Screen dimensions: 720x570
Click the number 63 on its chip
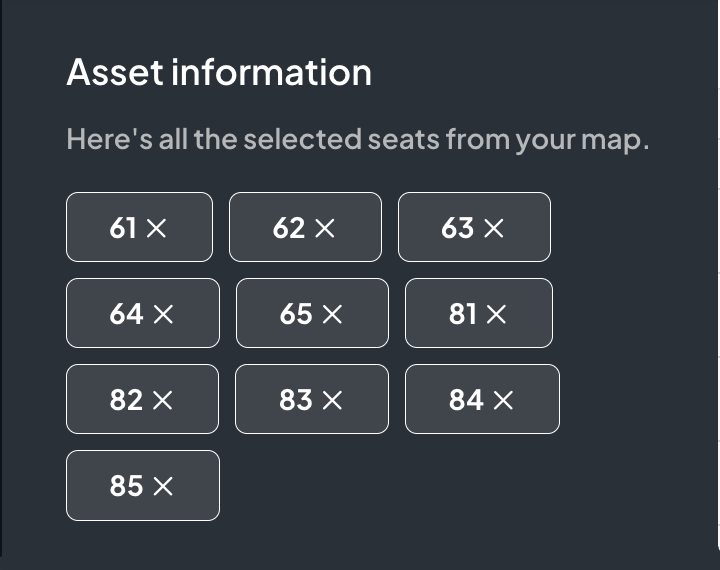(x=458, y=229)
